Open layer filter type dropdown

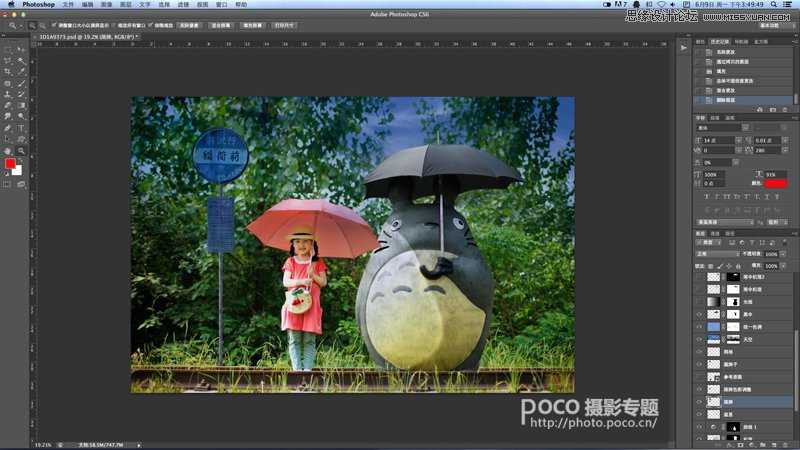click(x=709, y=242)
